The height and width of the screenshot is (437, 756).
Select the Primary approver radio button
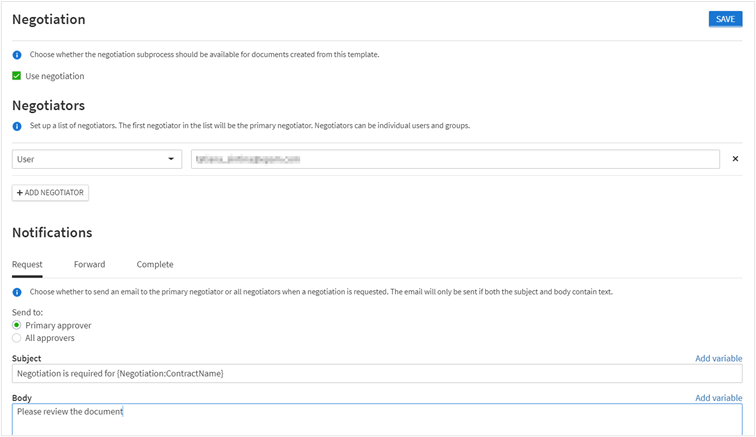click(x=17, y=325)
